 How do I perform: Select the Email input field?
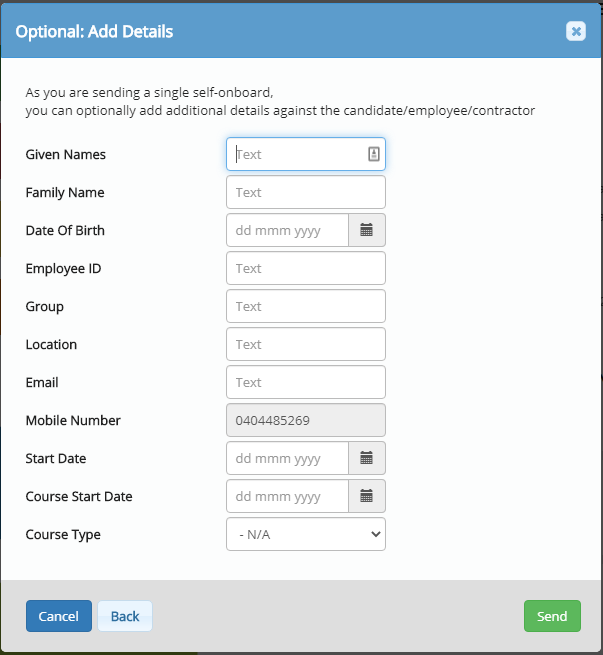pos(306,382)
